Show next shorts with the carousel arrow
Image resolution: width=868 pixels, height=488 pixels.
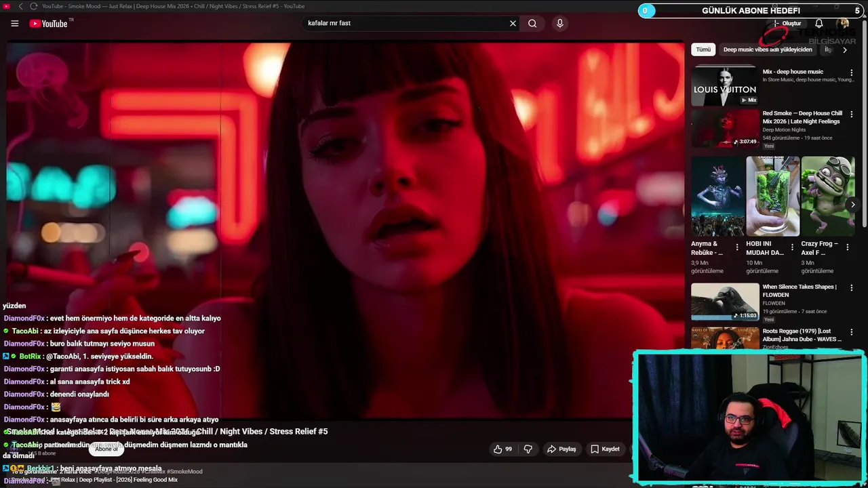(852, 204)
